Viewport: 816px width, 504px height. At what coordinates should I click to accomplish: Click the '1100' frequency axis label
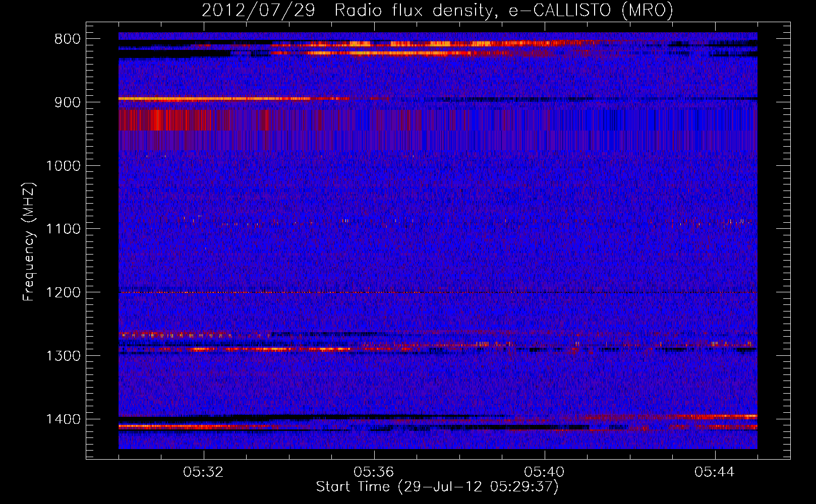point(63,229)
